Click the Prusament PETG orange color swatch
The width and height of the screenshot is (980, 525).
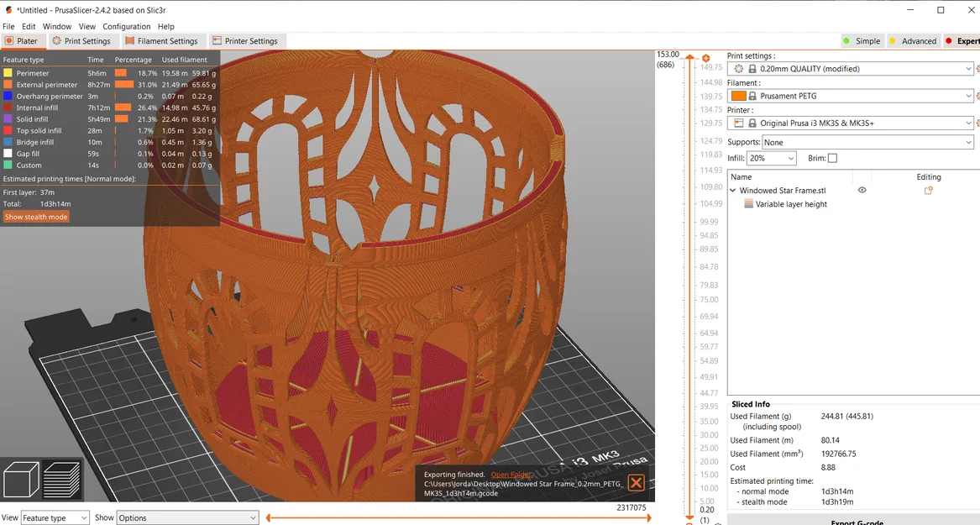click(x=739, y=97)
